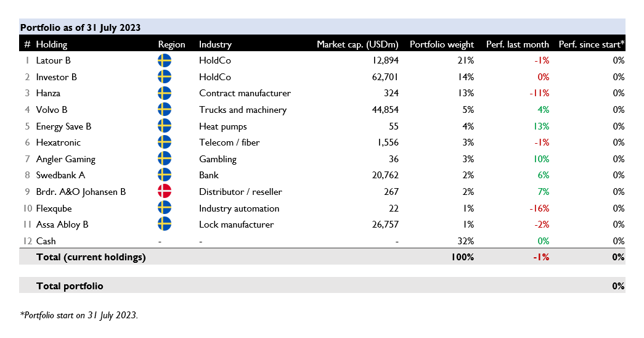
Task: Click the Swedish flag in Investor B row
Action: 165,77
